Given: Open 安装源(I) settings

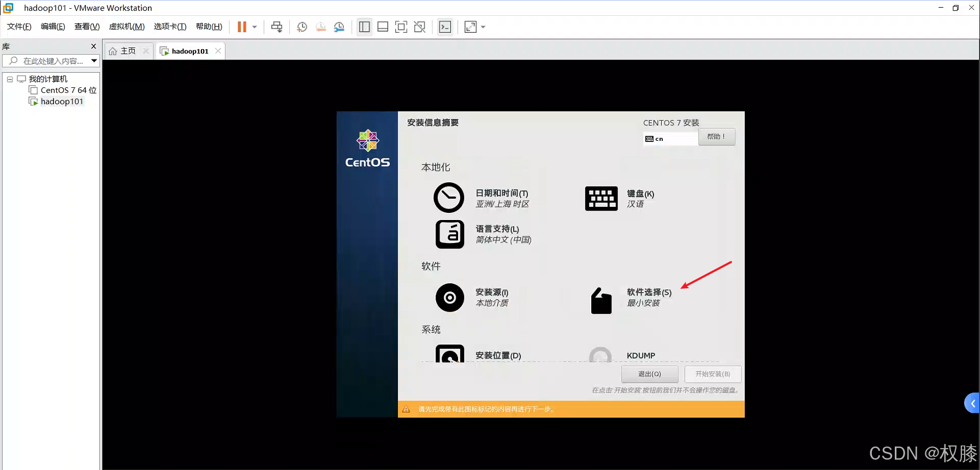Looking at the screenshot, I should (491, 292).
